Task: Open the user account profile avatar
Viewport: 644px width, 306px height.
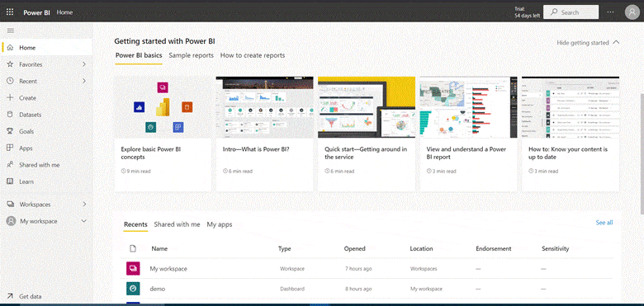Action: tap(632, 12)
